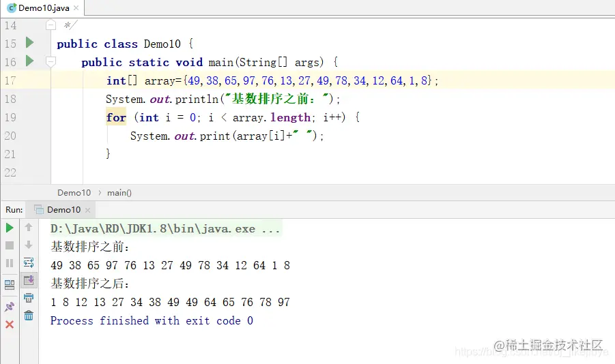Rerun Demo10 with the green play button

[10, 228]
